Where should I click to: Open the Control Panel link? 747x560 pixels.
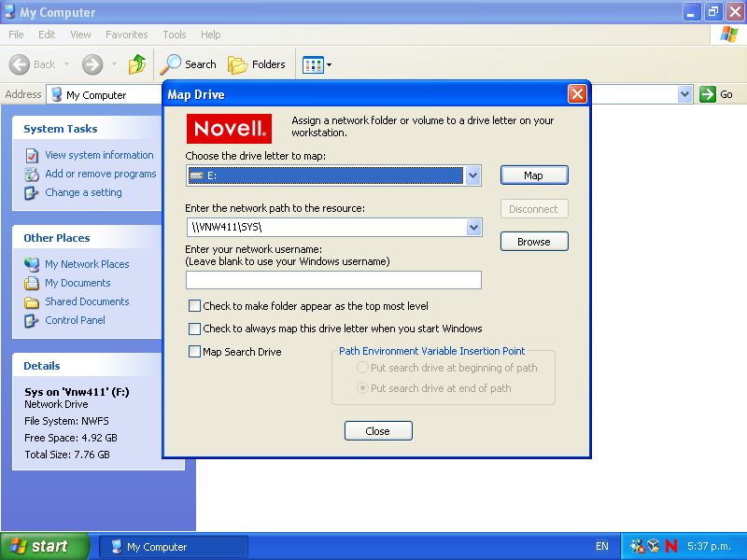point(76,320)
